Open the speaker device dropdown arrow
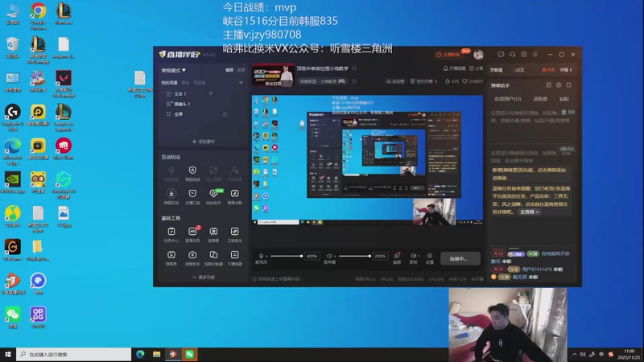644x362 pixels. (x=334, y=256)
